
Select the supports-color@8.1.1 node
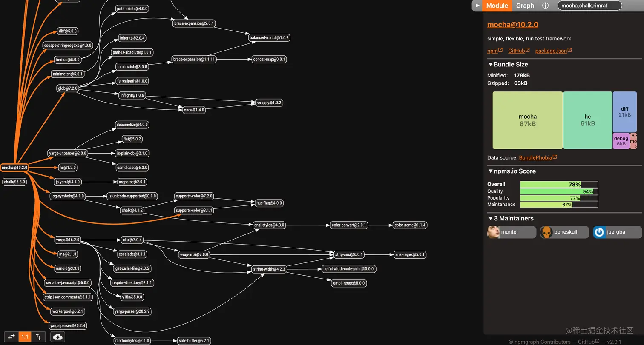[x=194, y=210]
